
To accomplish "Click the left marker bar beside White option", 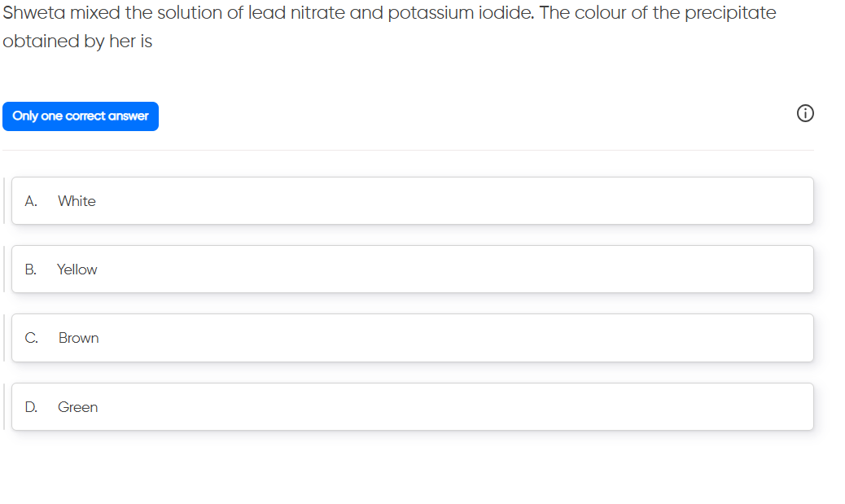I will pos(3,201).
